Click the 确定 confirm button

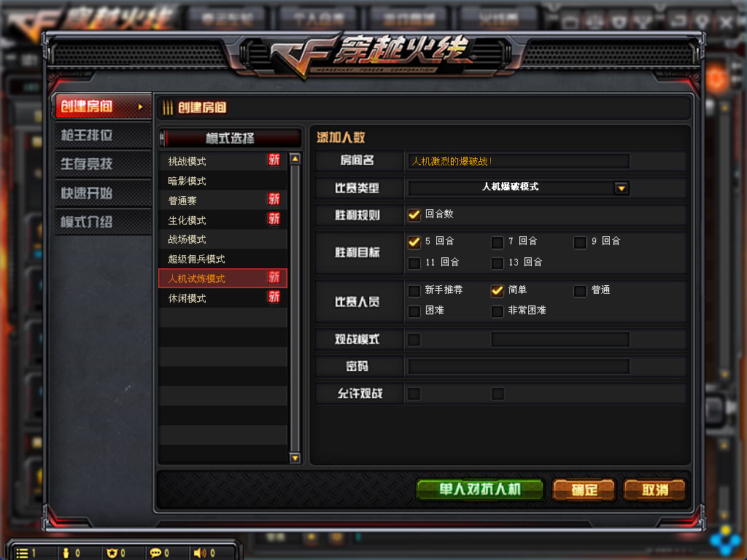point(584,490)
